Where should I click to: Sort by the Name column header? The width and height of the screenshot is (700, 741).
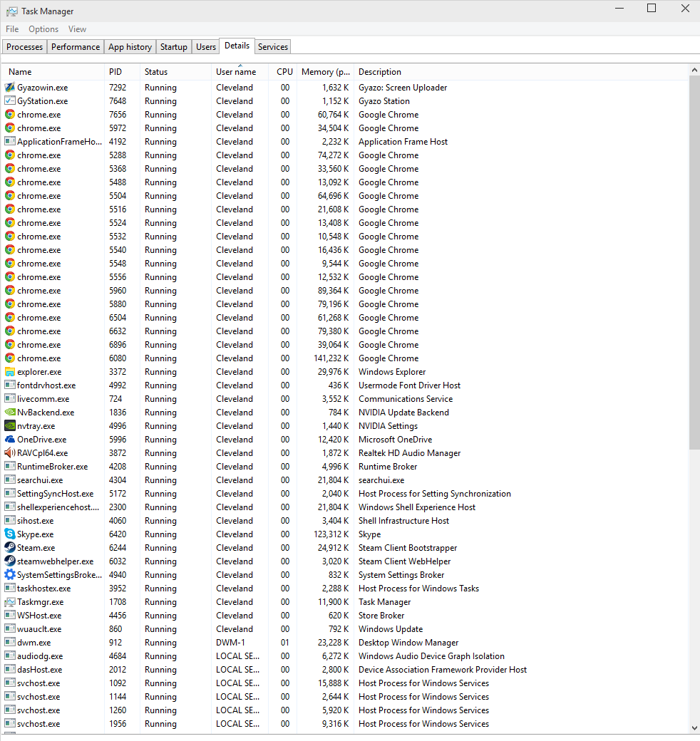[53, 72]
